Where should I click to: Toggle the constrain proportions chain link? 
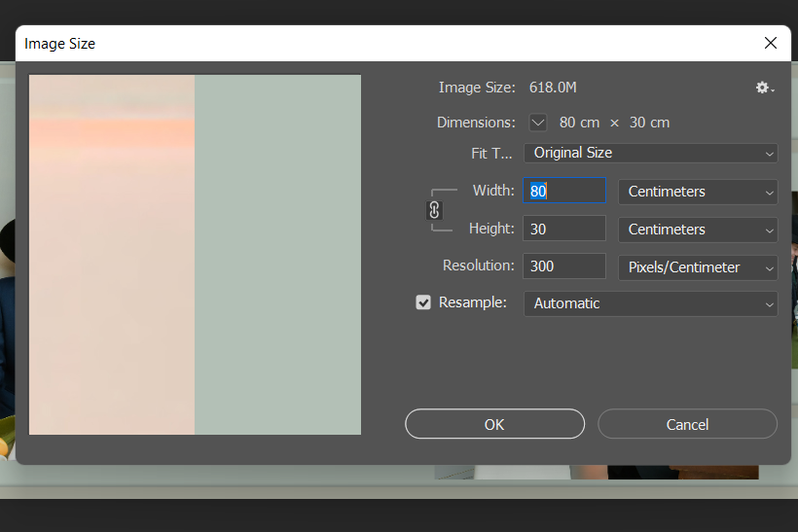tap(434, 210)
